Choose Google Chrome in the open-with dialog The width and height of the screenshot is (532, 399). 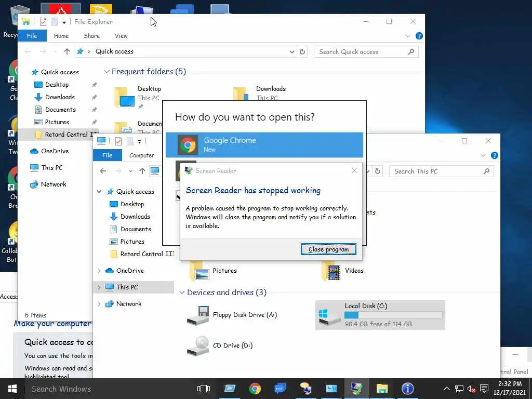264,145
